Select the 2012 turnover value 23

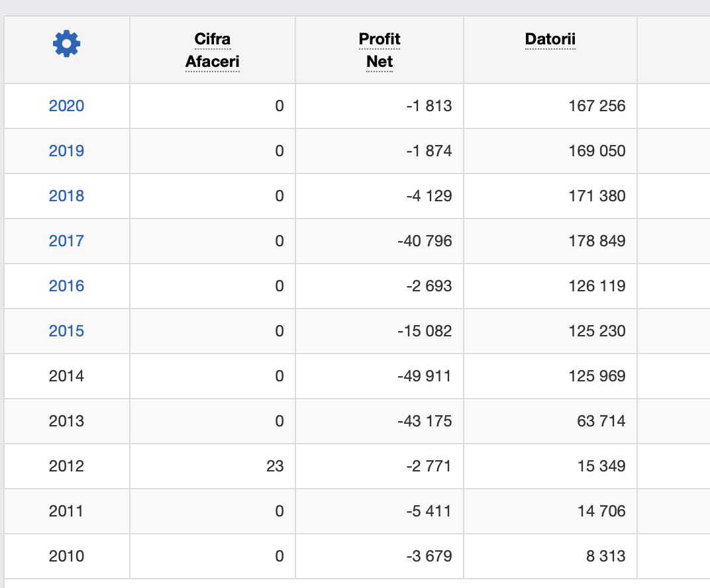[x=275, y=466]
